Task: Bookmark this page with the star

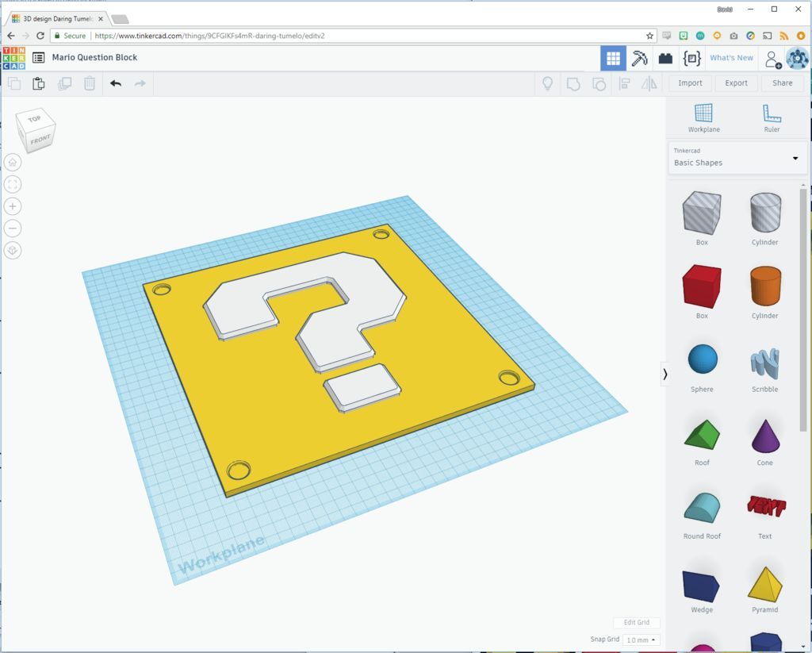Action: tap(649, 36)
